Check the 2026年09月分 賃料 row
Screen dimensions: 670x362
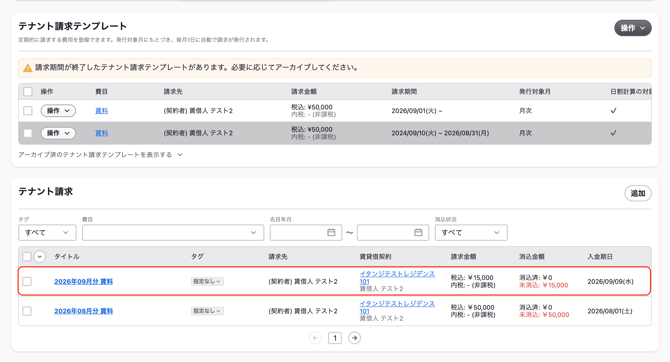pyautogui.click(x=27, y=281)
